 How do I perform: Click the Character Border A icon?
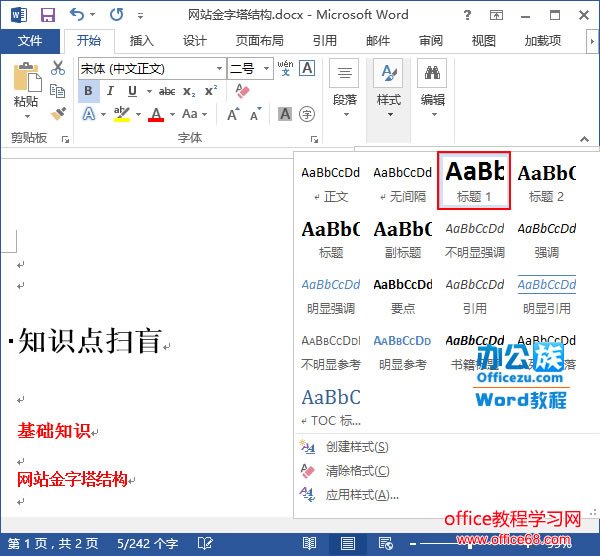pyautogui.click(x=307, y=68)
